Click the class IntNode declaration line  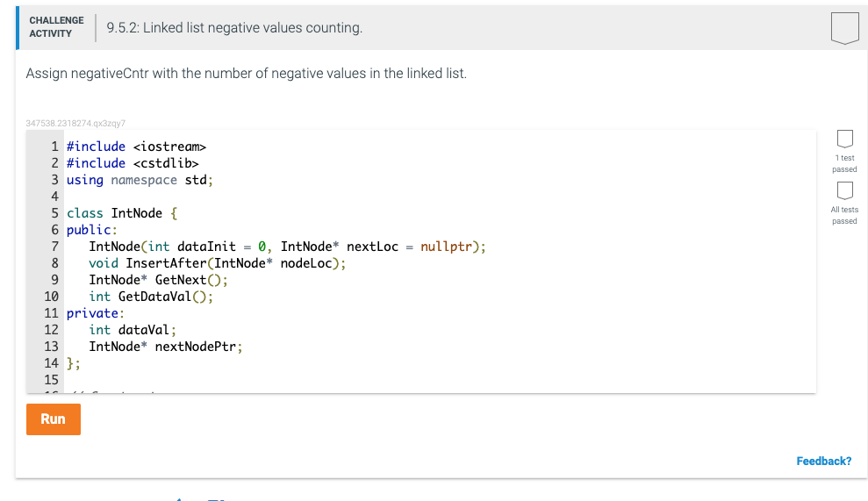(x=122, y=213)
